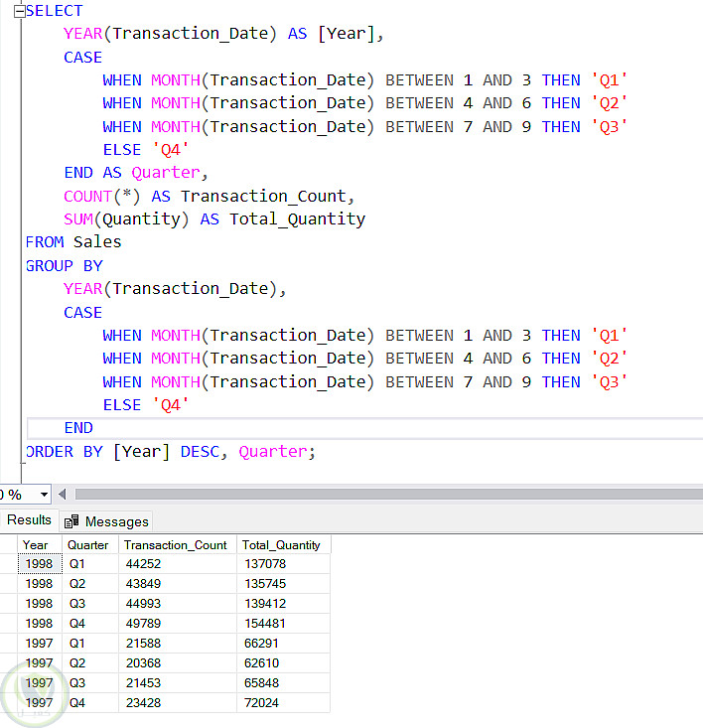The height and width of the screenshot is (728, 703).
Task: Click the 62610 total quantity cell
Action: click(x=284, y=663)
